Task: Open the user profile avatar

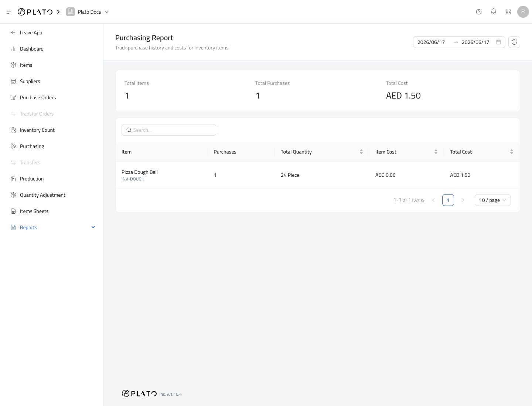Action: (523, 12)
